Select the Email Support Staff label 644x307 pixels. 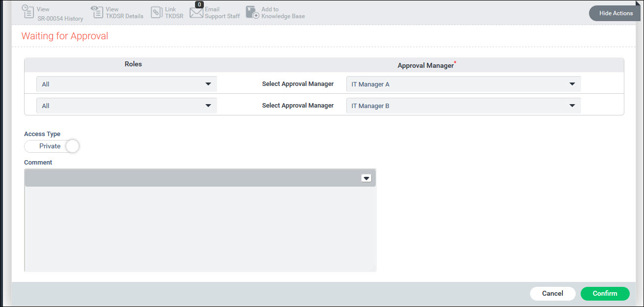coord(222,13)
